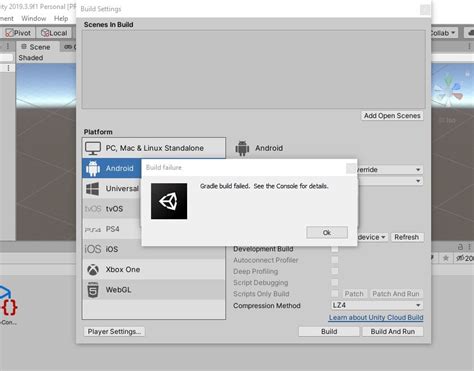Select the WebGL platform
The image size is (474, 371).
(x=154, y=290)
